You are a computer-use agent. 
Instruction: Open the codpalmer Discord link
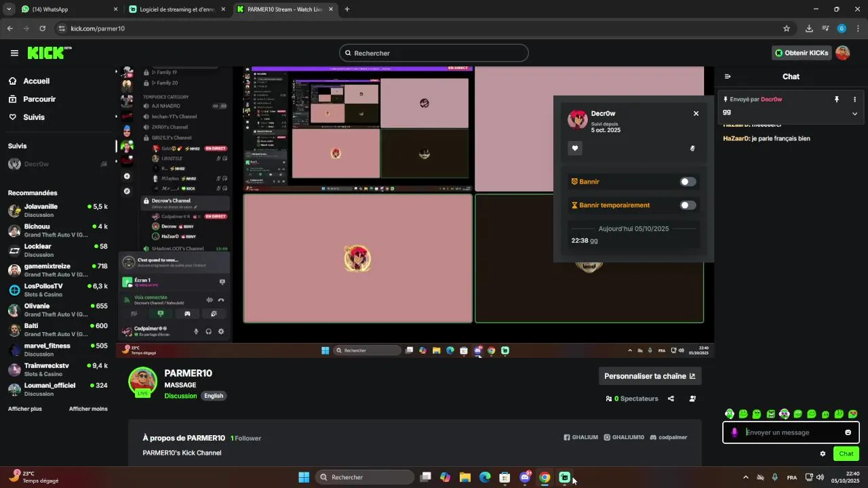(x=669, y=438)
